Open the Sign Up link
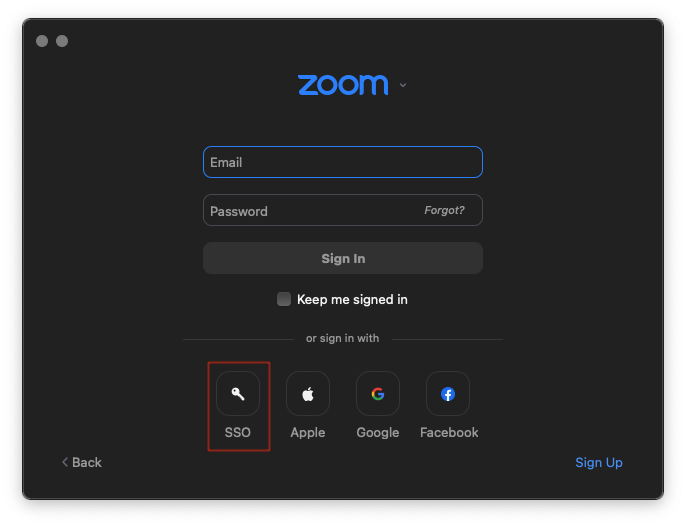 [599, 463]
